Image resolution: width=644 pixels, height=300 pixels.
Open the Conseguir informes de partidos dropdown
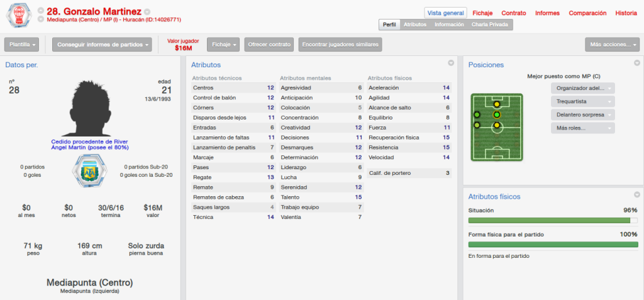102,45
